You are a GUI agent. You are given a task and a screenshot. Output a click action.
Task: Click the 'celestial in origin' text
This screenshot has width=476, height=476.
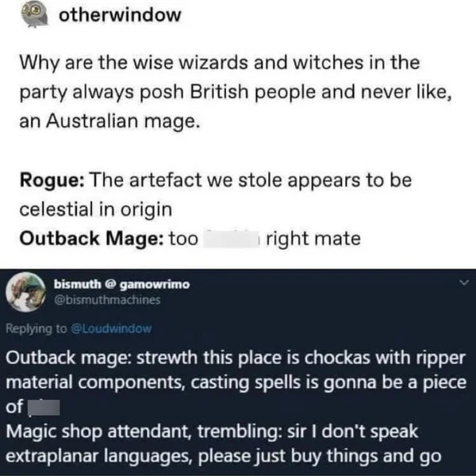tap(96, 209)
